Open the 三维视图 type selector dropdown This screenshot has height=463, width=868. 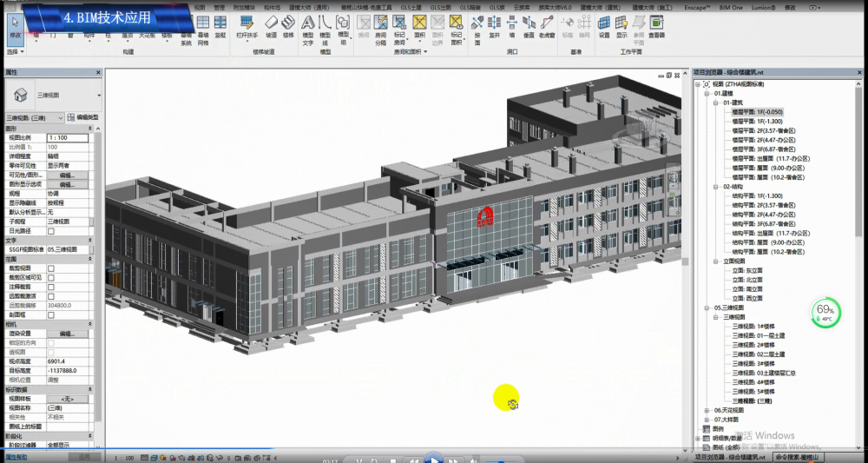click(x=60, y=117)
